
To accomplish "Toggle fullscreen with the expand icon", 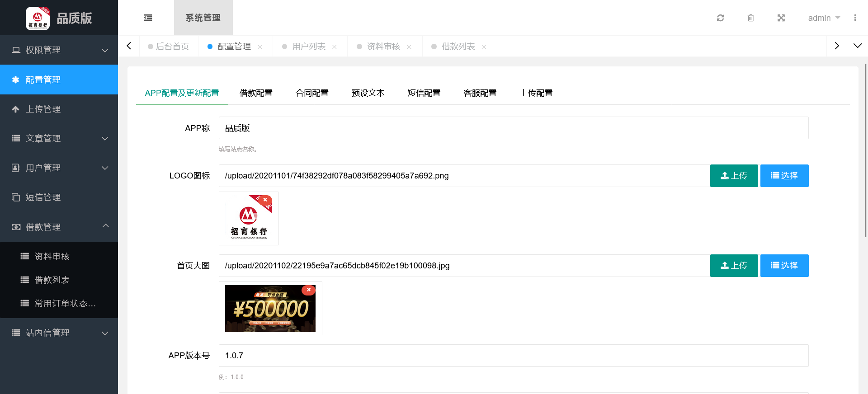I will [x=781, y=18].
